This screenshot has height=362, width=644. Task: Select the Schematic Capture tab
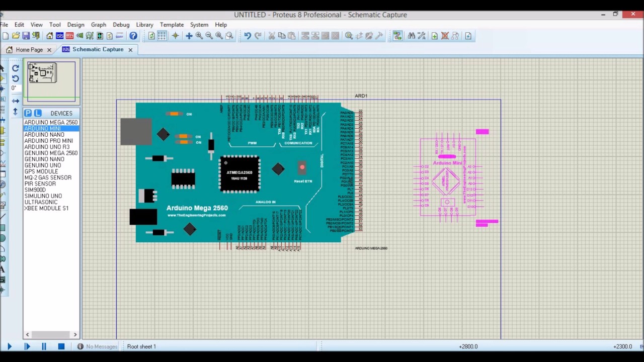(x=97, y=49)
